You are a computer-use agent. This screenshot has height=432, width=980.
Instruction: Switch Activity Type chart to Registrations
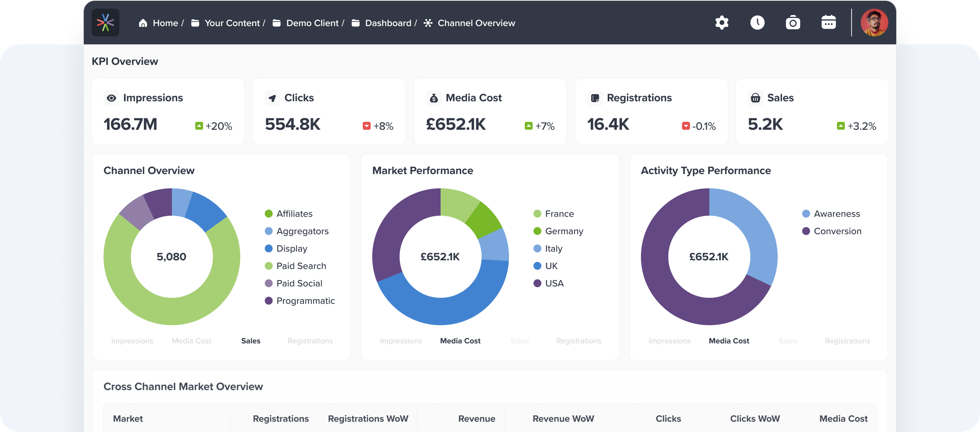(847, 341)
